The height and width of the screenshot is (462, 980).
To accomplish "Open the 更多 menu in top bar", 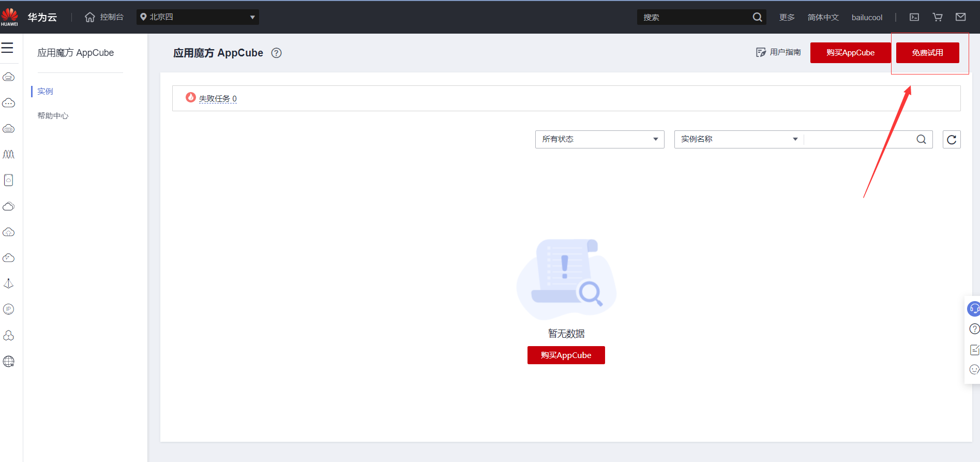I will pyautogui.click(x=787, y=17).
